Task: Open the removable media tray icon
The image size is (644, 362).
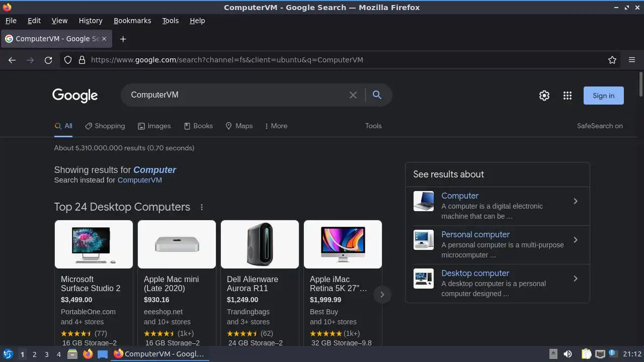Action: pos(553,354)
